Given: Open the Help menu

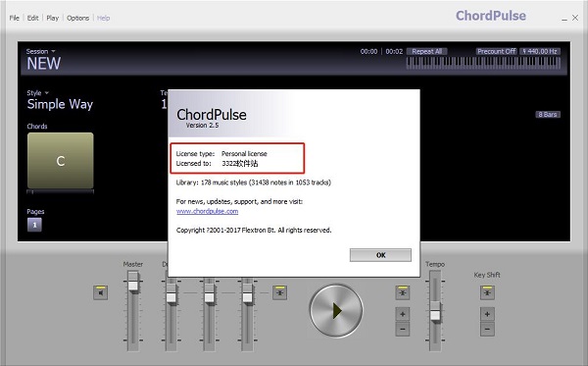Looking at the screenshot, I should point(104,18).
